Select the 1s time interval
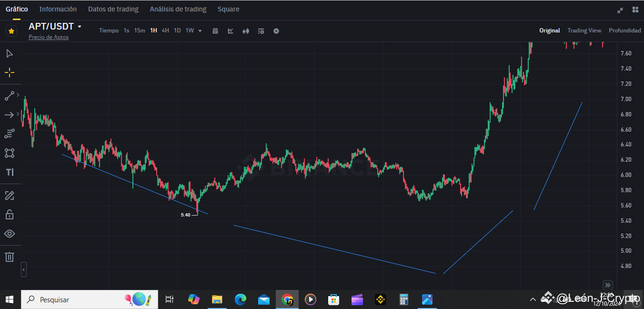Image resolution: width=644 pixels, height=309 pixels. tap(126, 31)
